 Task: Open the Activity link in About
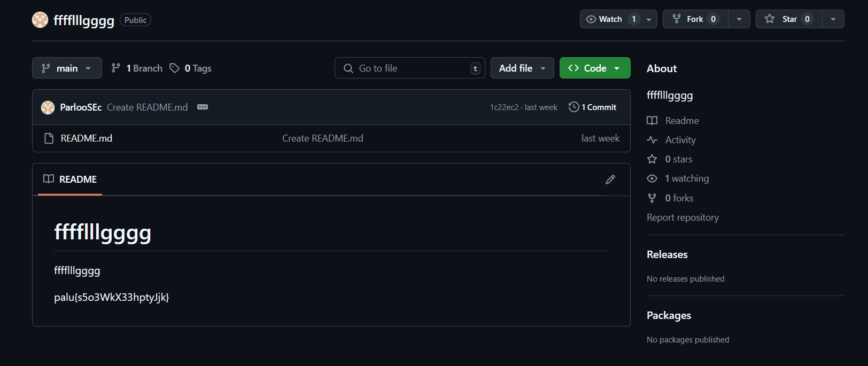[x=680, y=140]
